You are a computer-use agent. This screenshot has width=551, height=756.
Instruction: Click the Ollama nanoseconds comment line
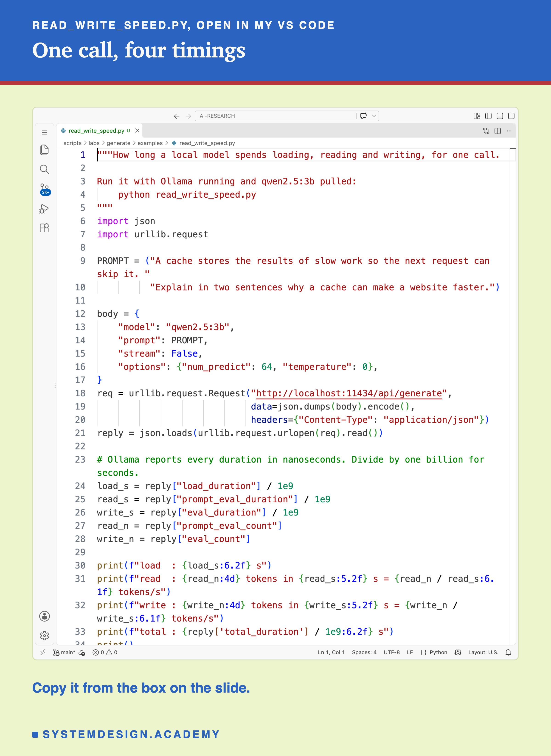[290, 466]
